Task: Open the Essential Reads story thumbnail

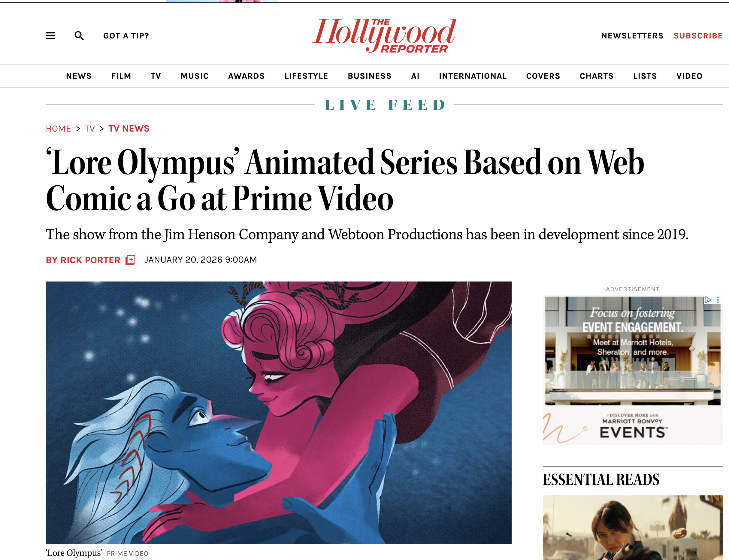Action: [632, 527]
